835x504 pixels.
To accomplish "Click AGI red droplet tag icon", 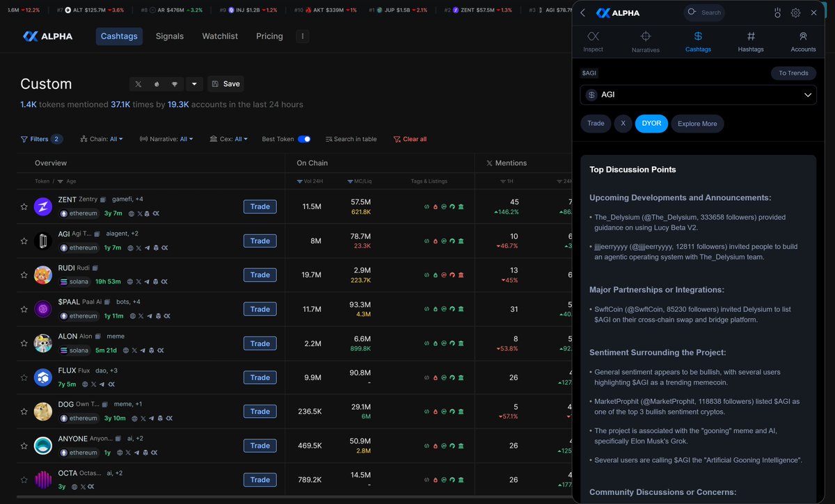I will (436, 241).
